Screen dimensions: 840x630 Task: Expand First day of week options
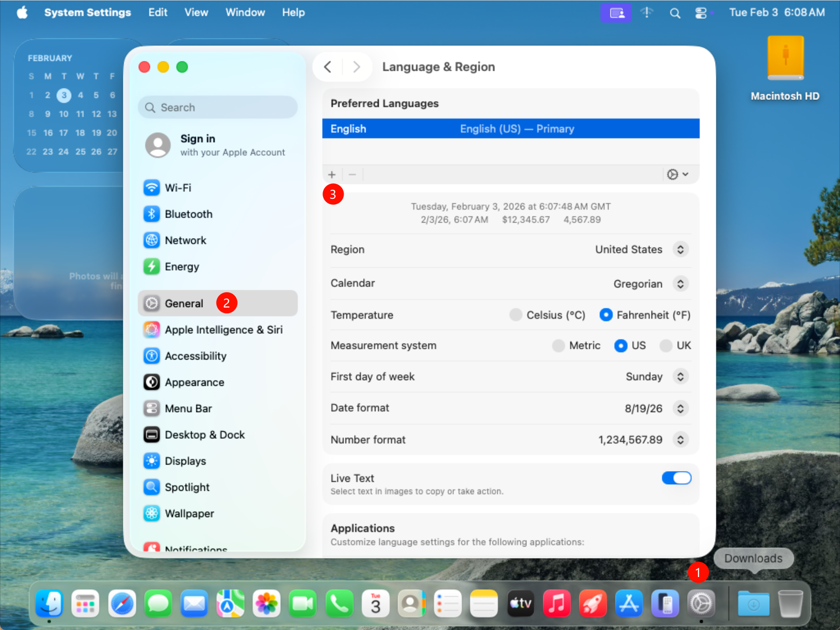680,377
